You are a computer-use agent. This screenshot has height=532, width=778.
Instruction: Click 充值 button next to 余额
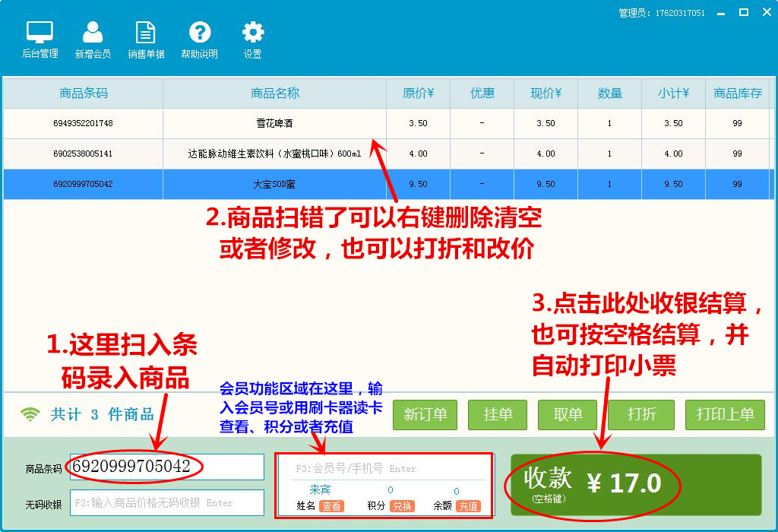coord(468,506)
